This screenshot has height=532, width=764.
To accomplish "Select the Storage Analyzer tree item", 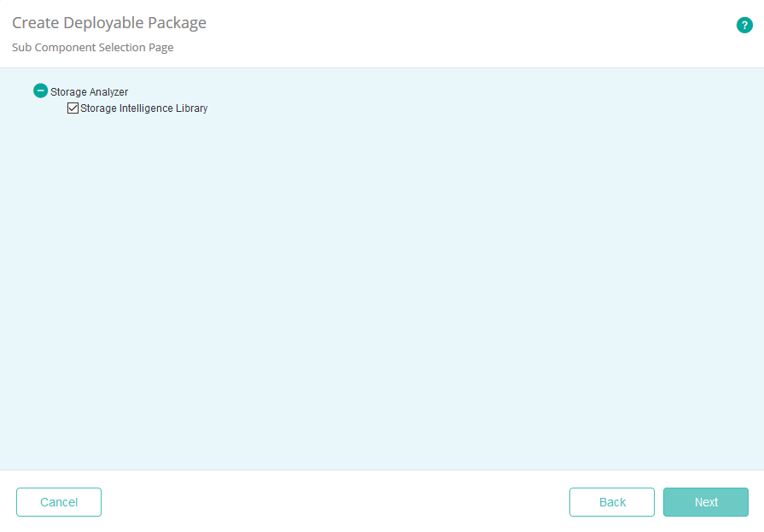I will pyautogui.click(x=89, y=91).
